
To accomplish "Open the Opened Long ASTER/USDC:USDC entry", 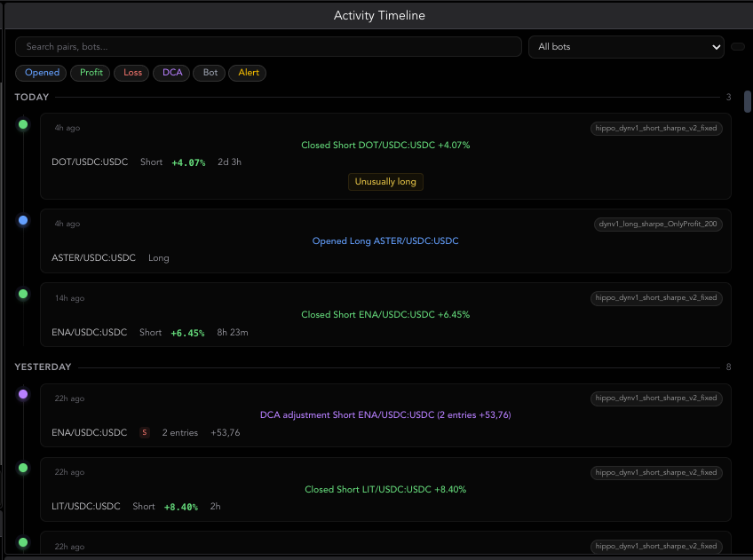I will point(385,241).
